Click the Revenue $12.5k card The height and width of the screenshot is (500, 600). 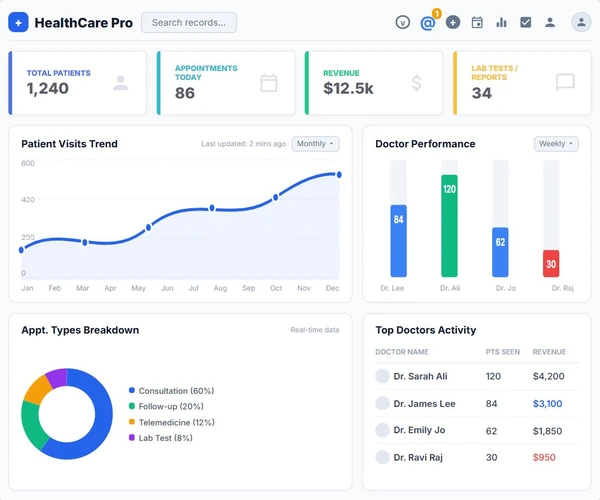point(373,83)
